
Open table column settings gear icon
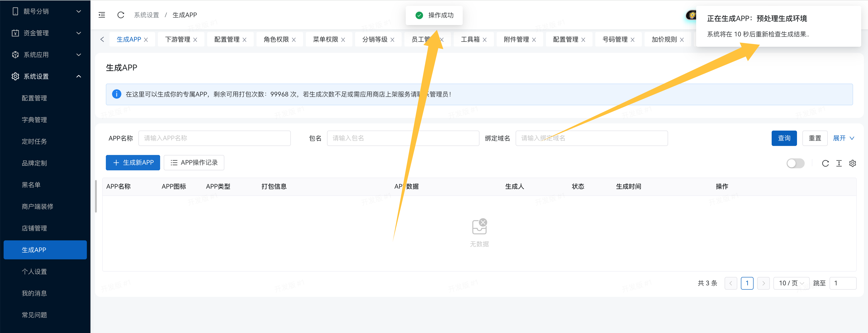853,163
